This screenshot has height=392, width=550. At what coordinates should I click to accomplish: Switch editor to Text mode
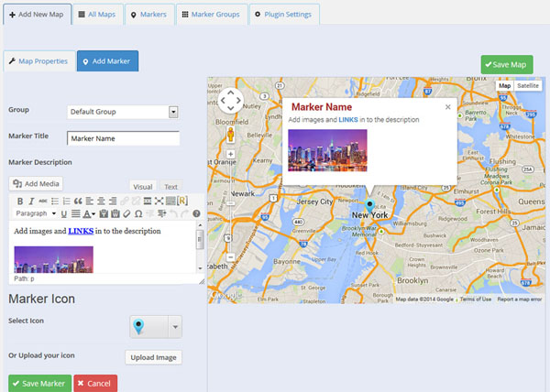click(x=170, y=186)
